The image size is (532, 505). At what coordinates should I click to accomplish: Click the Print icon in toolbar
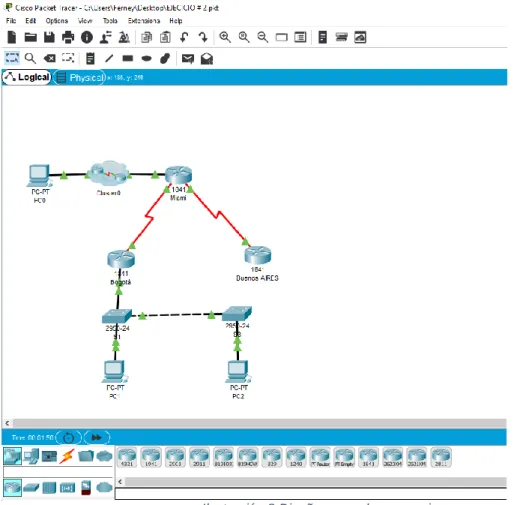[x=68, y=37]
